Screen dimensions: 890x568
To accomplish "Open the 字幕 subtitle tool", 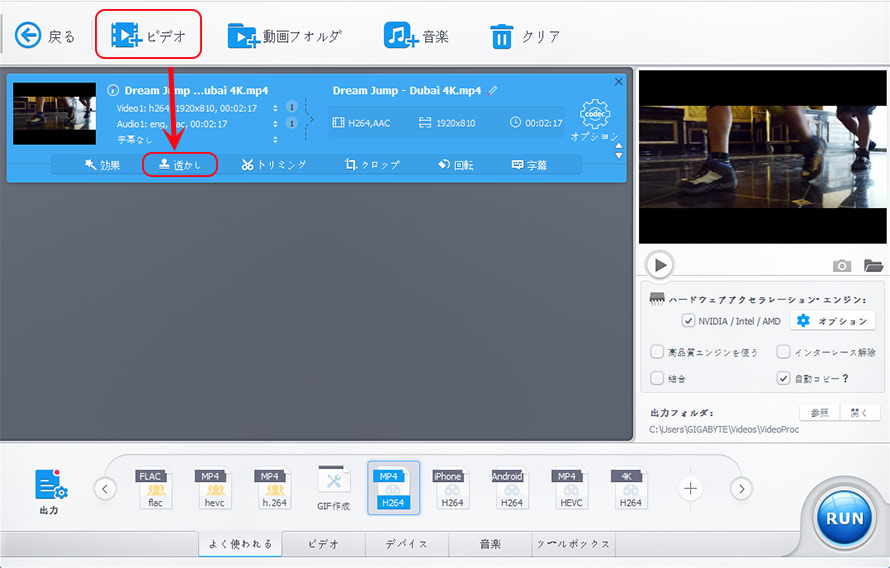I will [530, 165].
